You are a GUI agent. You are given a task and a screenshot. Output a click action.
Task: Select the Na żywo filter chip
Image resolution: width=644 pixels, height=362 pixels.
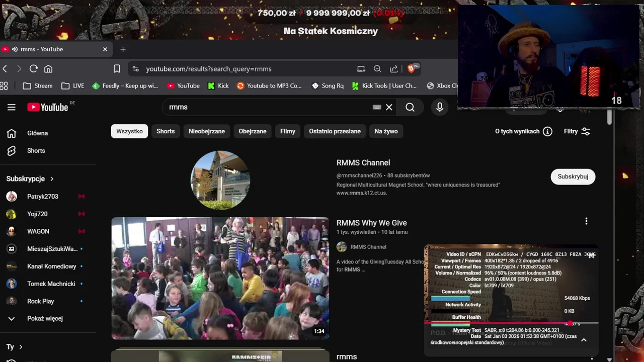(386, 131)
